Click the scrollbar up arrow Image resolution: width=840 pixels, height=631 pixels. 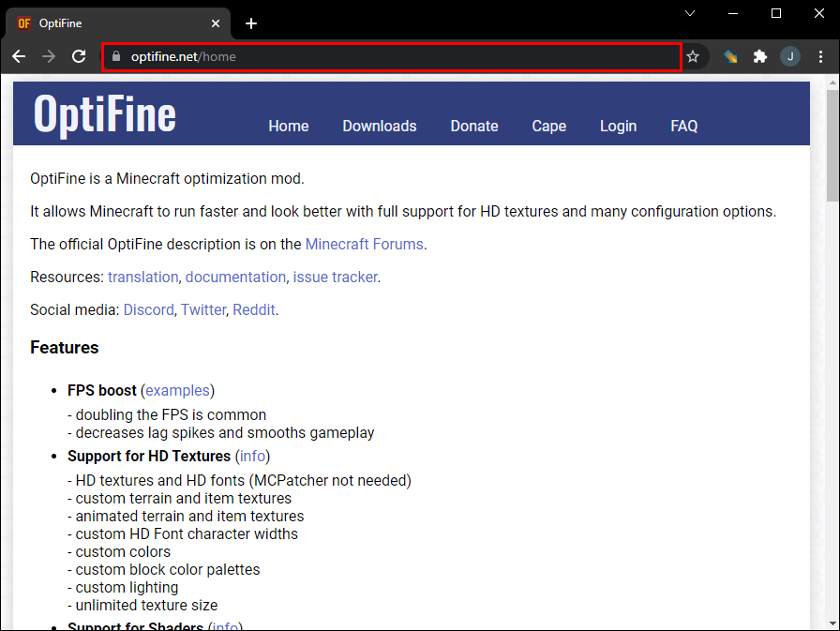832,83
